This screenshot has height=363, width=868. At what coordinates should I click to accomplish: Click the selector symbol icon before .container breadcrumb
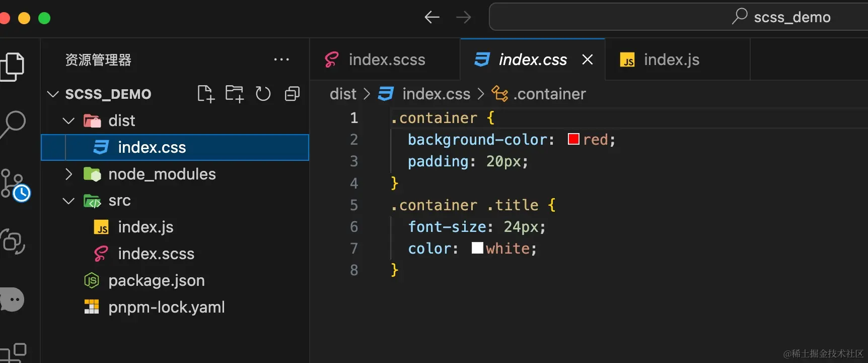pos(499,94)
